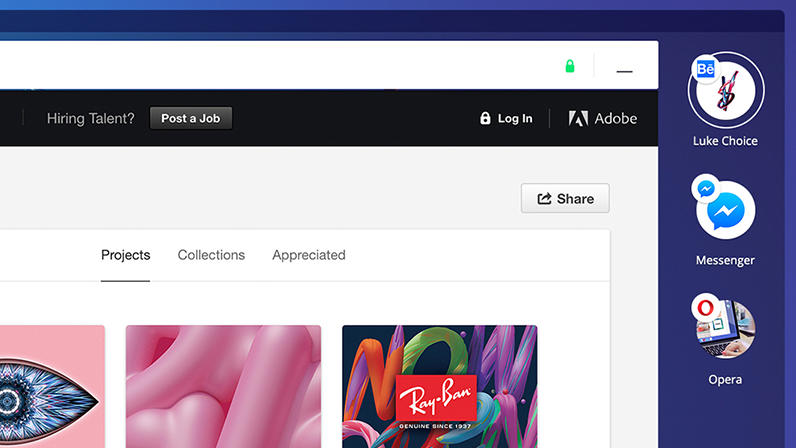Select the Projects tab
The height and width of the screenshot is (448, 796).
click(125, 255)
